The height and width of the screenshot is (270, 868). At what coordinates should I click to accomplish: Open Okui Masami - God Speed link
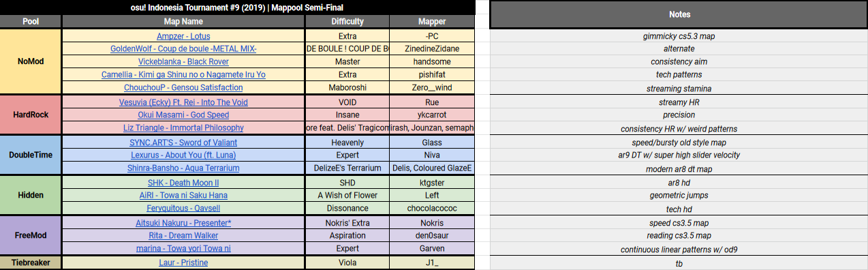(x=183, y=115)
